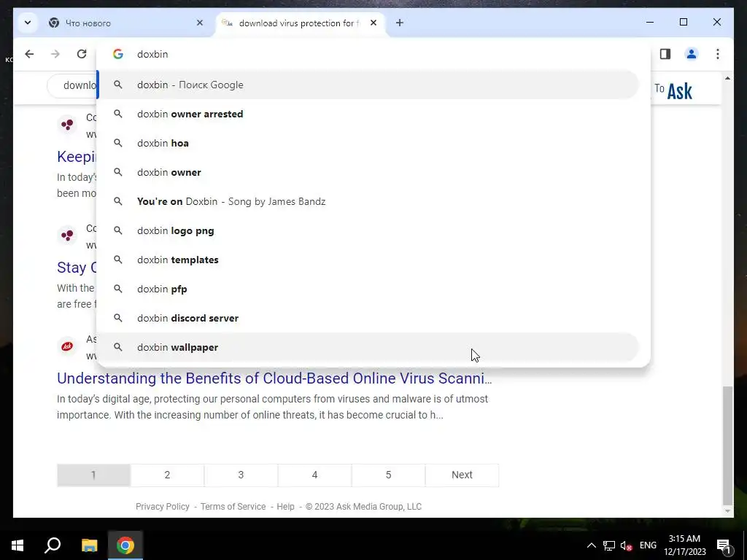The image size is (747, 560).
Task: Choose 'You're on Doxbin - Song' suggestion
Action: (x=368, y=201)
